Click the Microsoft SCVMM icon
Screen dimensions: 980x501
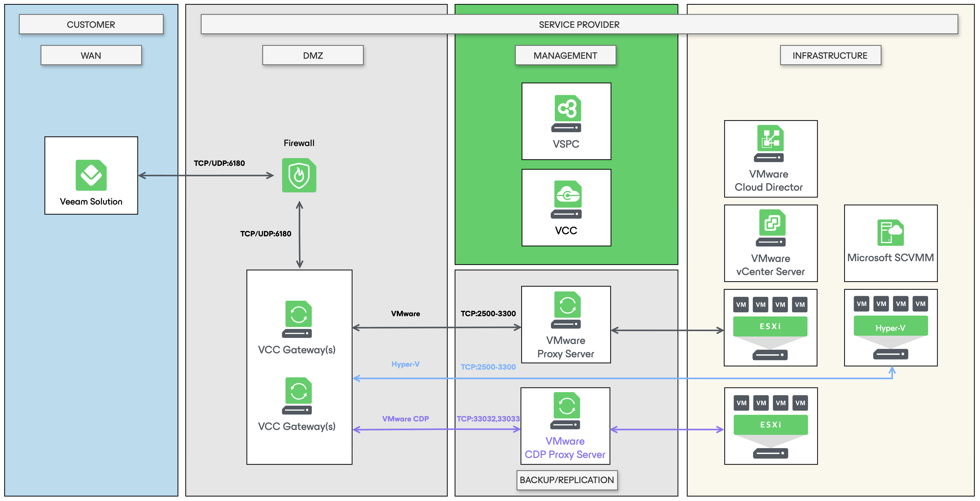coord(891,233)
